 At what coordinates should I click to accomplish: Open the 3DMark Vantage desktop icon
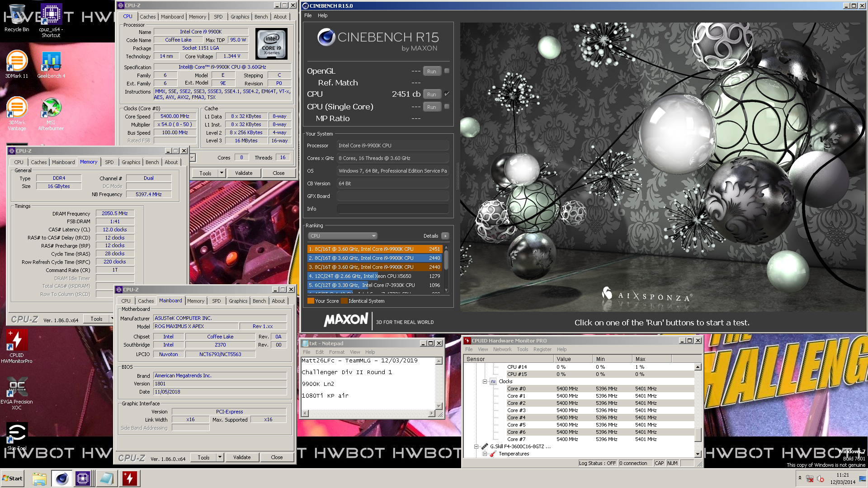point(17,114)
